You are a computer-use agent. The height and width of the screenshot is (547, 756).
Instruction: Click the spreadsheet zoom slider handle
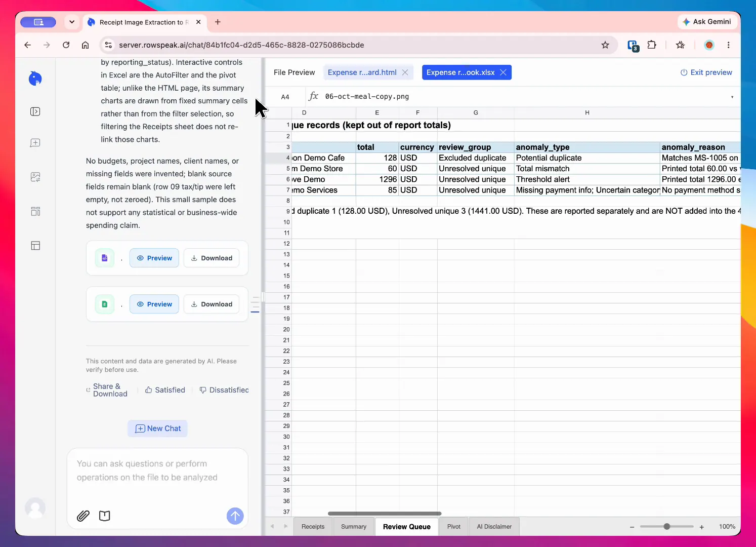coord(667,527)
